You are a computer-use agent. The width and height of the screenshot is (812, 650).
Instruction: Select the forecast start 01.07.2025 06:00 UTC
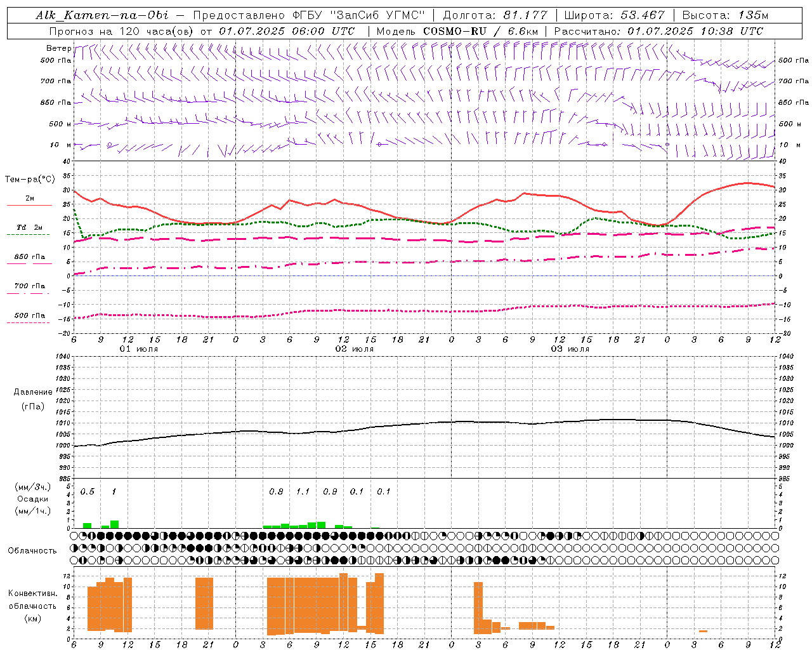[x=287, y=31]
